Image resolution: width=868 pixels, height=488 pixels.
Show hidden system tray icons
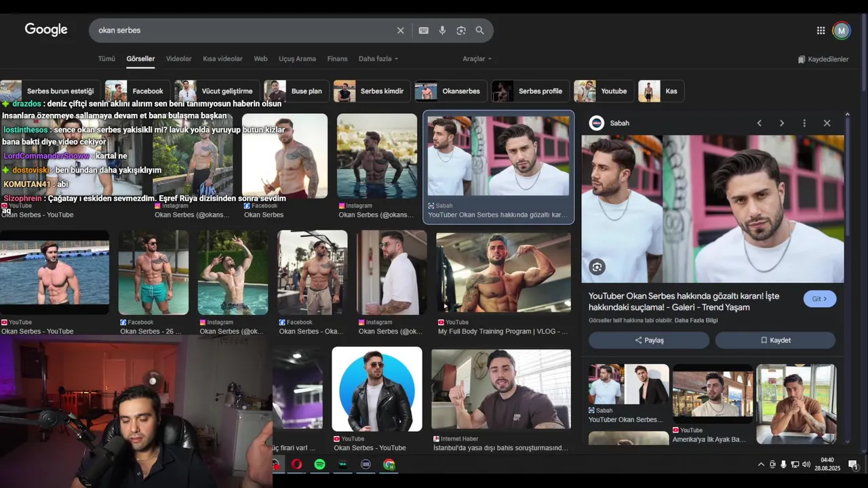tap(761, 464)
